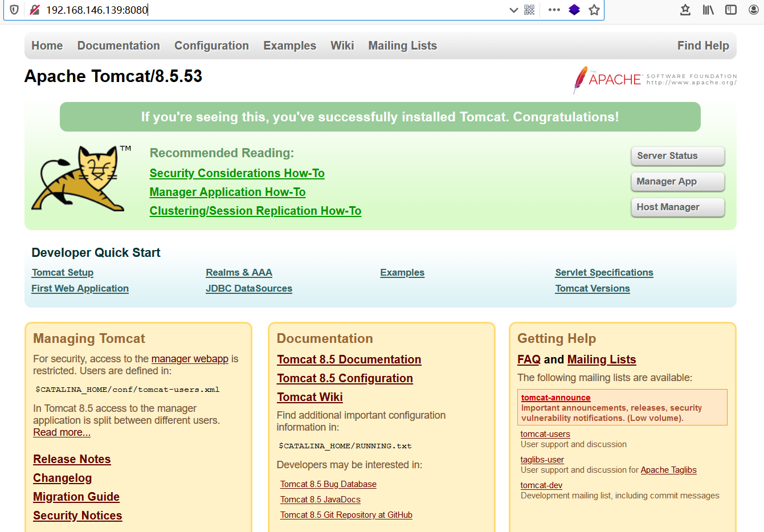The image size is (764, 532).
Task: Open Manager Application How-To link
Action: click(227, 192)
